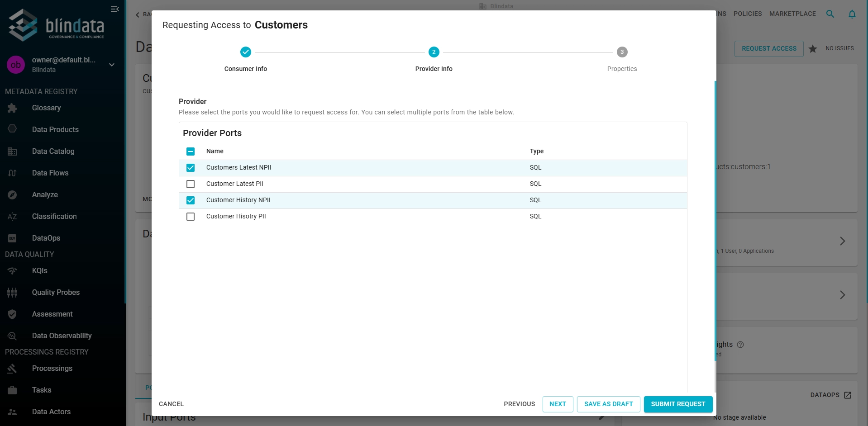Toggle select-all ports checkbox
This screenshot has height=426, width=868.
click(x=191, y=151)
